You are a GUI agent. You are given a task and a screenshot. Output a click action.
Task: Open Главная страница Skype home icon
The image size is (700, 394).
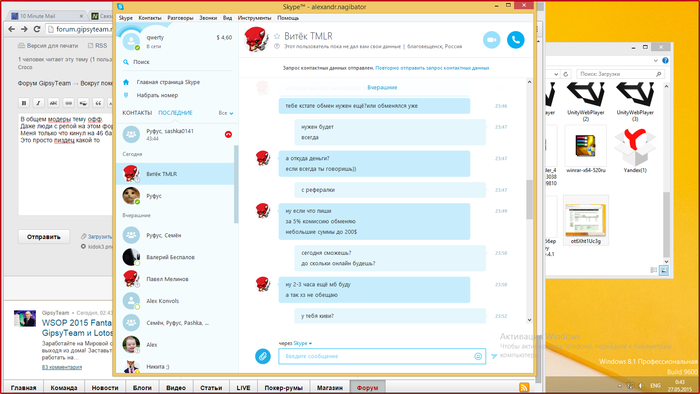pyautogui.click(x=126, y=82)
